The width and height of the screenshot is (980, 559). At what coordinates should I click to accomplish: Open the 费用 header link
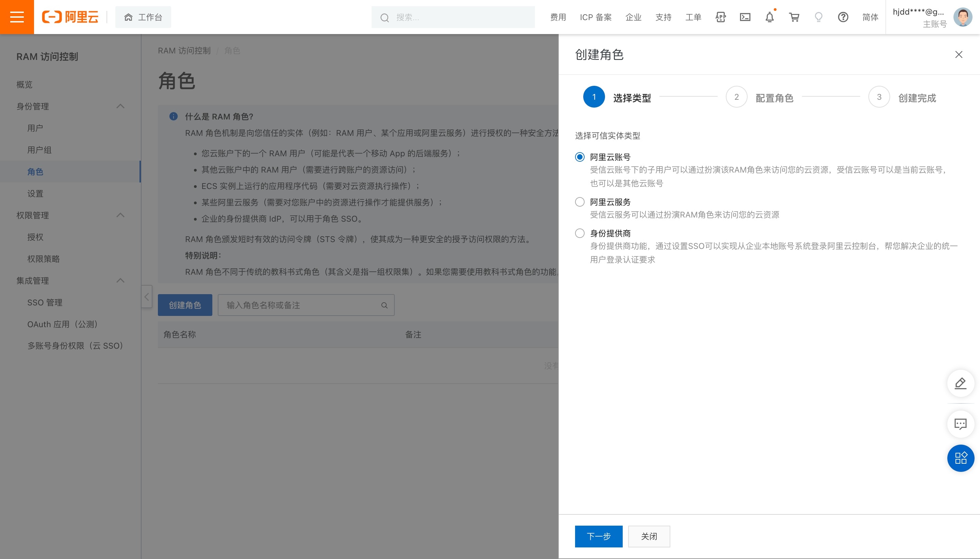point(558,17)
